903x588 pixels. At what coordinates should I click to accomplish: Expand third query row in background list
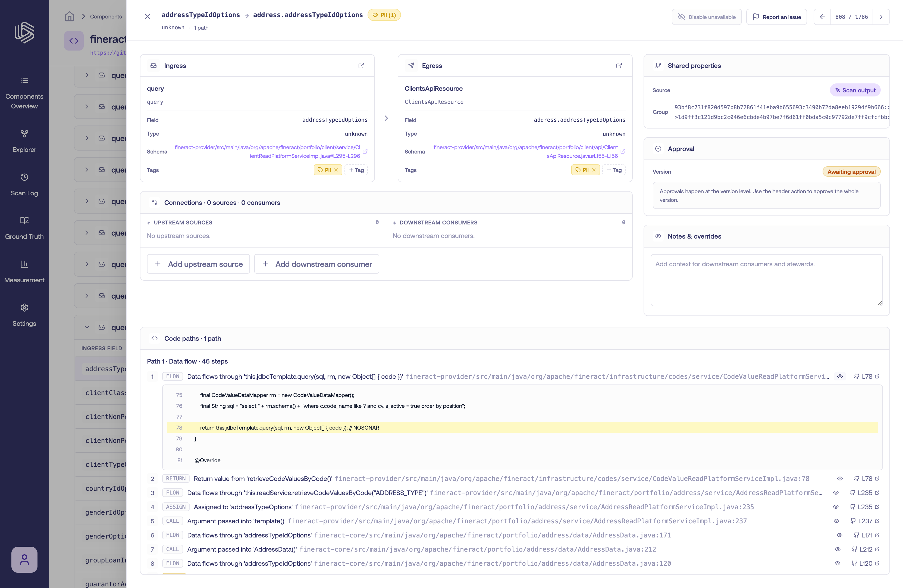[87, 138]
